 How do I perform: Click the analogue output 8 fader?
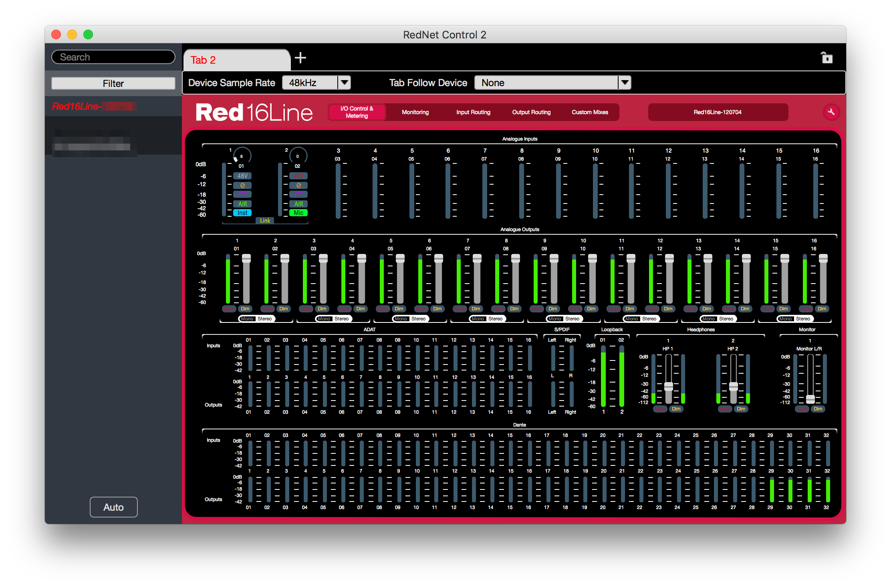tap(516, 258)
